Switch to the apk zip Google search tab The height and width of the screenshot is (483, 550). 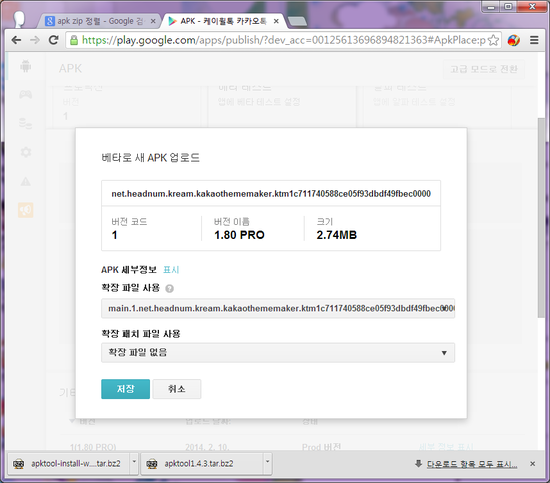coord(100,21)
